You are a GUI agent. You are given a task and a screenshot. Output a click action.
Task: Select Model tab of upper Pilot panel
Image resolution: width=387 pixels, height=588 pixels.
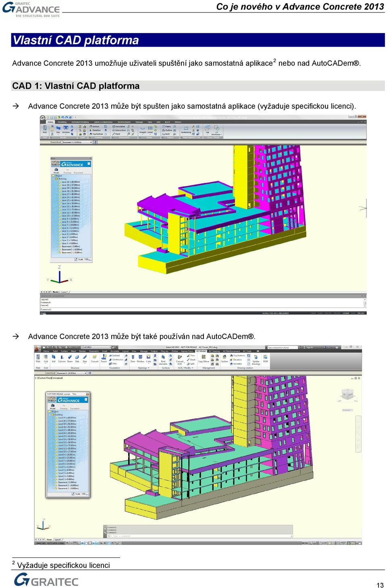(x=56, y=171)
